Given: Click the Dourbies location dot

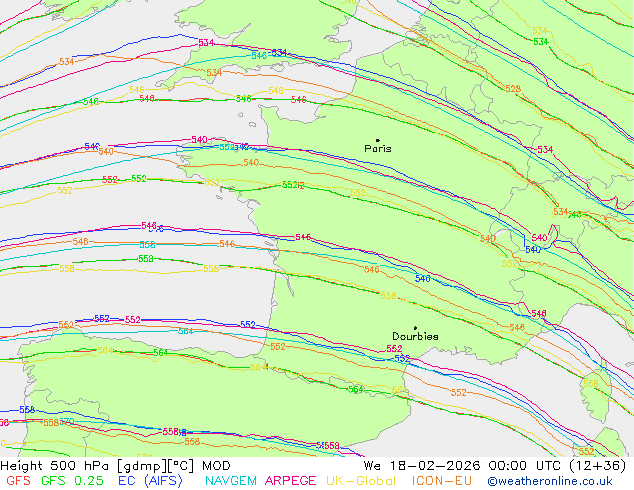Looking at the screenshot, I should point(415,328).
